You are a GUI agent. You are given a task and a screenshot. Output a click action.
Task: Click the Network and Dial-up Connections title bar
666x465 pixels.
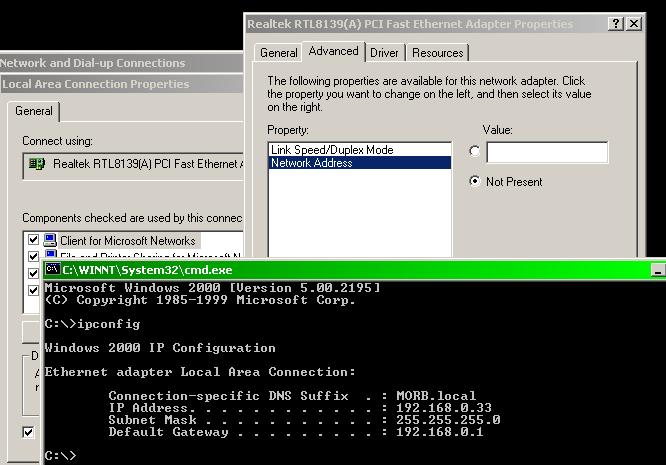(x=121, y=63)
